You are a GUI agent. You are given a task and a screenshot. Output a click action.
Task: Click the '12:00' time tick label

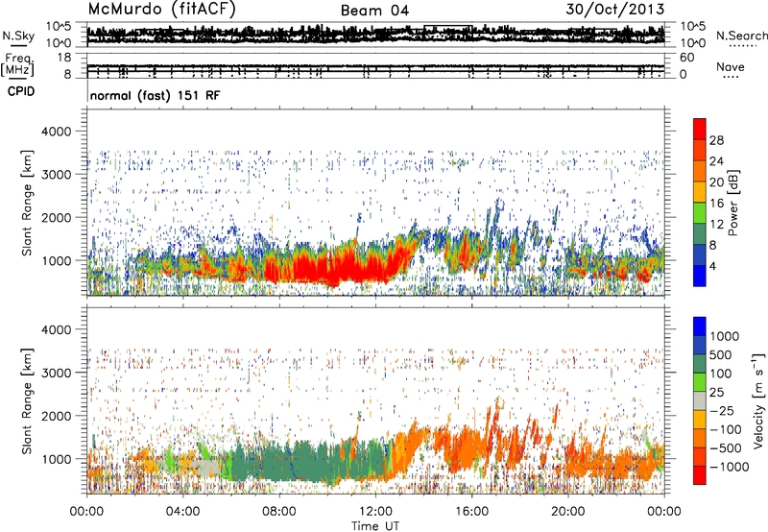click(375, 512)
